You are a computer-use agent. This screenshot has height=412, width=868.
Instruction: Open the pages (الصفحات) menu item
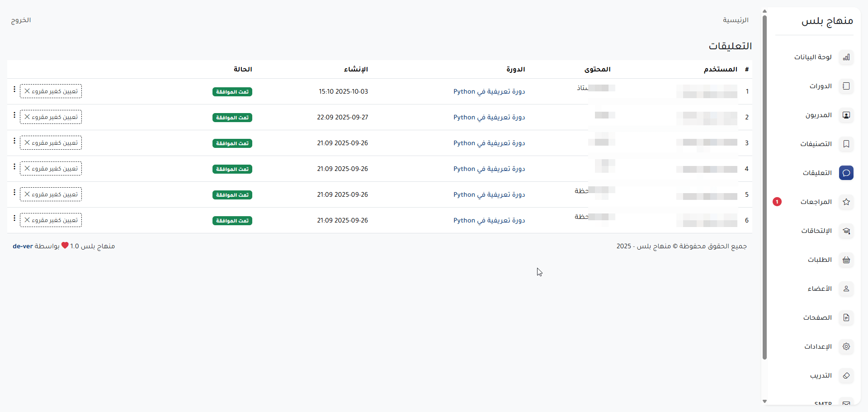pos(817,317)
